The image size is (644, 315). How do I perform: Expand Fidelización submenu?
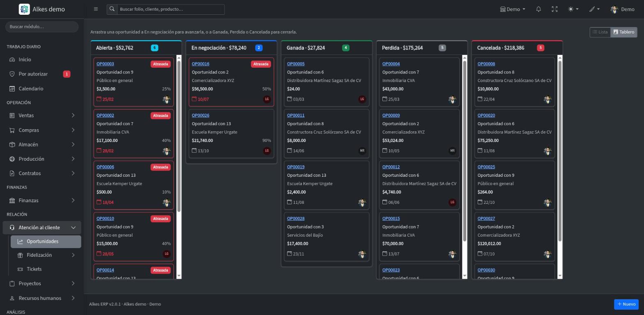click(46, 255)
